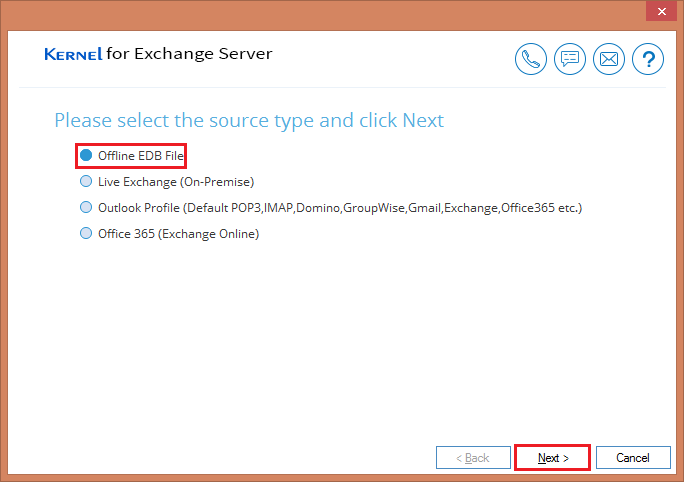Click the greyed-out Back button
684x482 pixels.
point(473,458)
